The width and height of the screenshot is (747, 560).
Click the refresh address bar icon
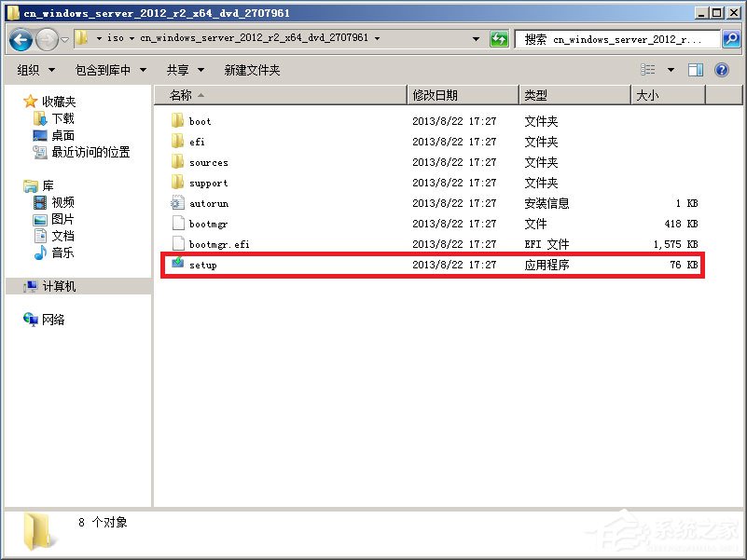(x=499, y=39)
